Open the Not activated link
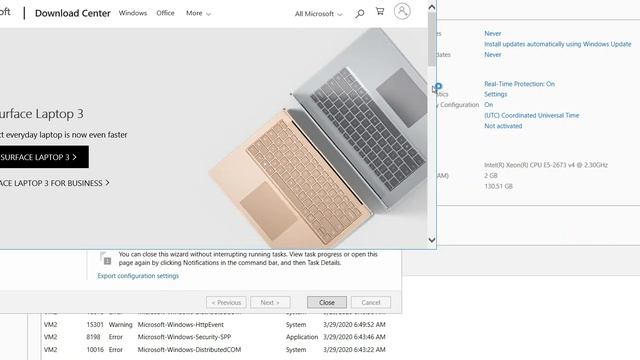Image resolution: width=640 pixels, height=360 pixels. tap(503, 126)
